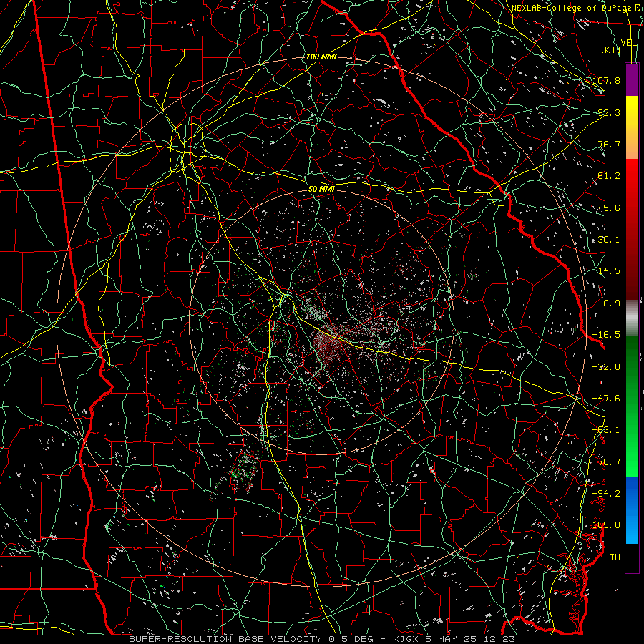Click the 30.1 velocity scale value

[x=609, y=240]
